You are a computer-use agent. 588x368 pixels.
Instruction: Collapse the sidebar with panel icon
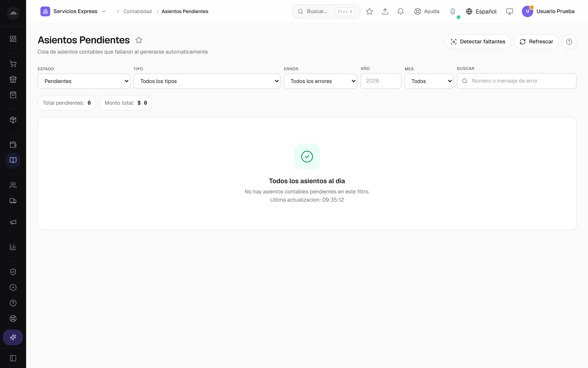pyautogui.click(x=13, y=358)
